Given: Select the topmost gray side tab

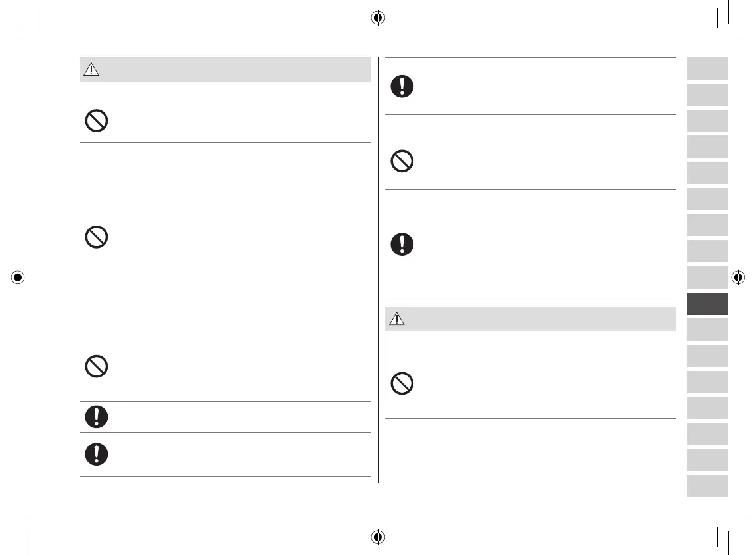Looking at the screenshot, I should pos(707,68).
